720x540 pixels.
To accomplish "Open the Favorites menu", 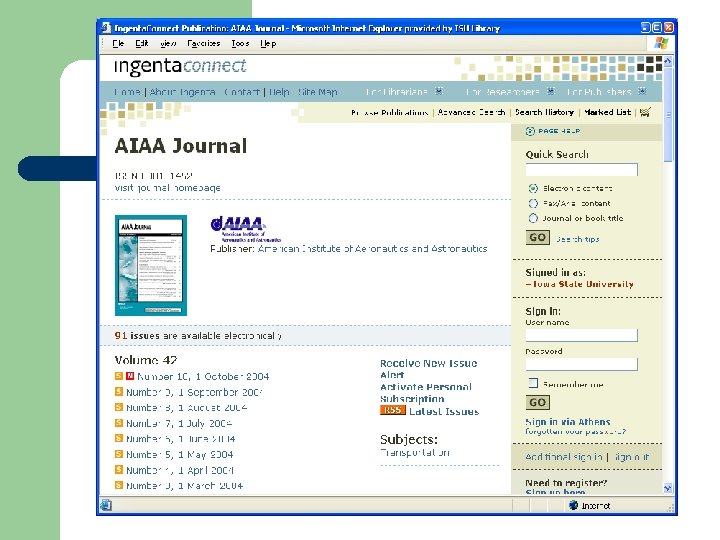I will pos(203,43).
